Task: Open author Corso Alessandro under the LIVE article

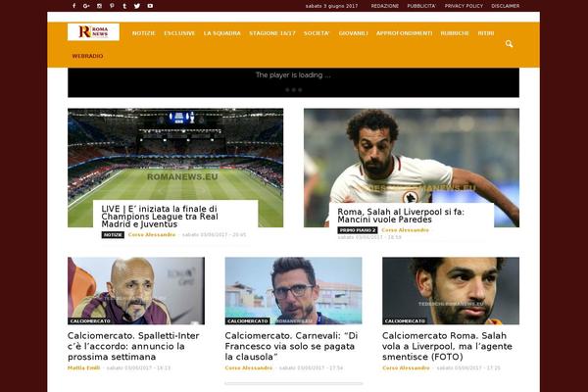Action: click(152, 235)
